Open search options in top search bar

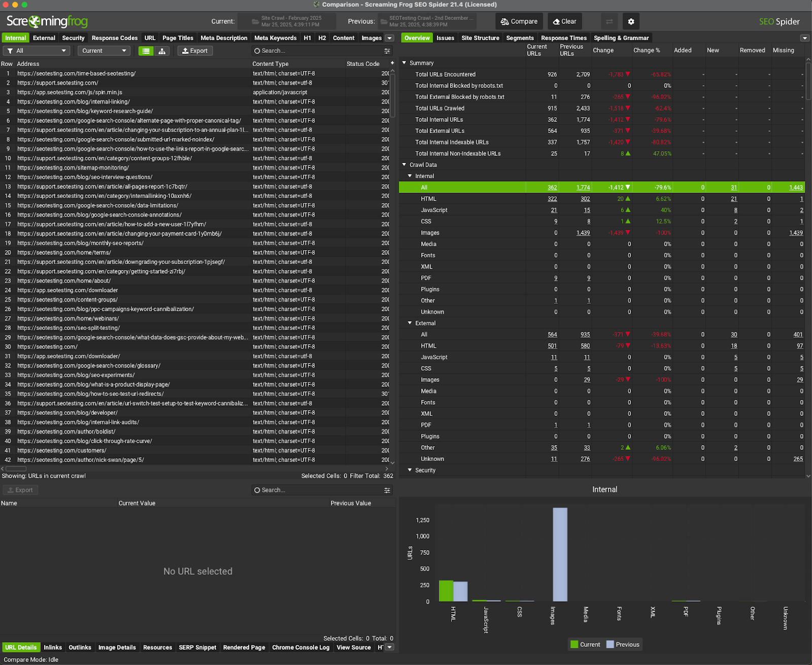click(387, 51)
